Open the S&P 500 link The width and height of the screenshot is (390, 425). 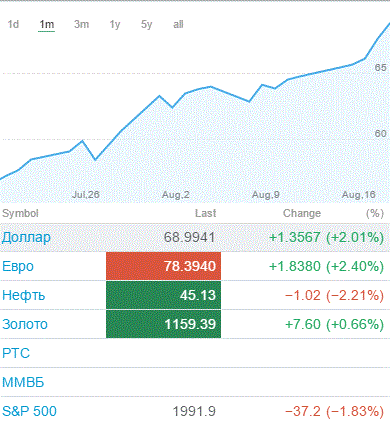(x=29, y=411)
